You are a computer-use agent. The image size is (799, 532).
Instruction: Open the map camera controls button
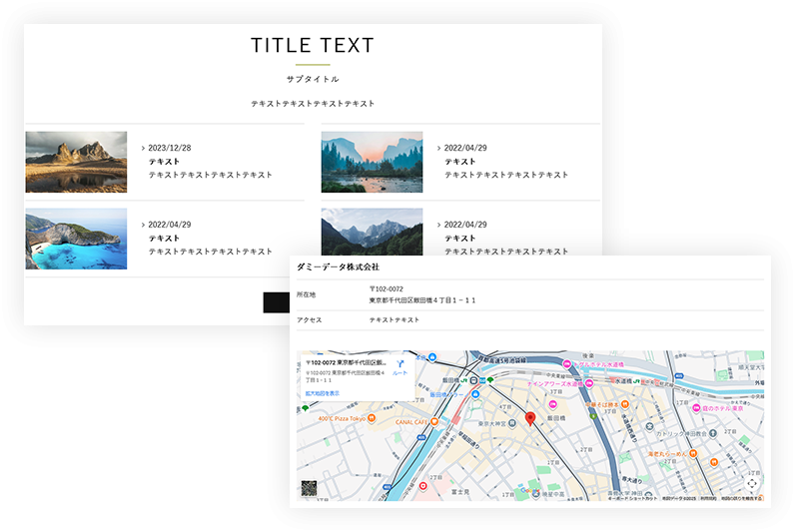tap(751, 483)
